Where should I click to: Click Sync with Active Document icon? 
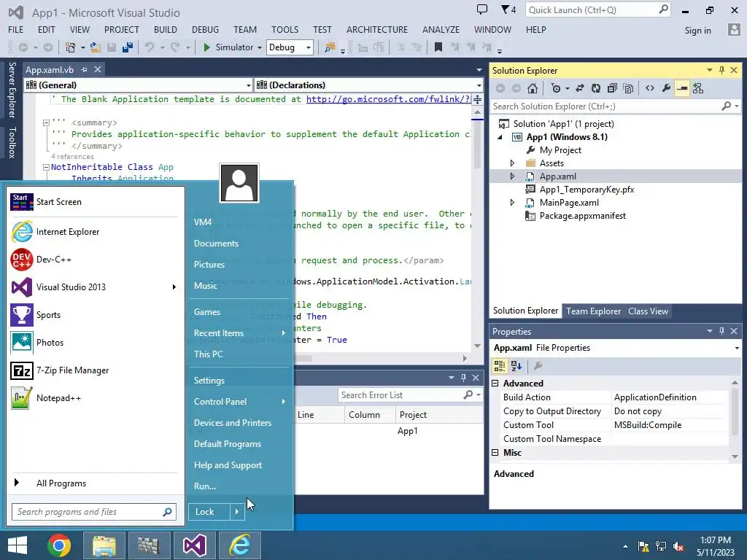pyautogui.click(x=580, y=88)
